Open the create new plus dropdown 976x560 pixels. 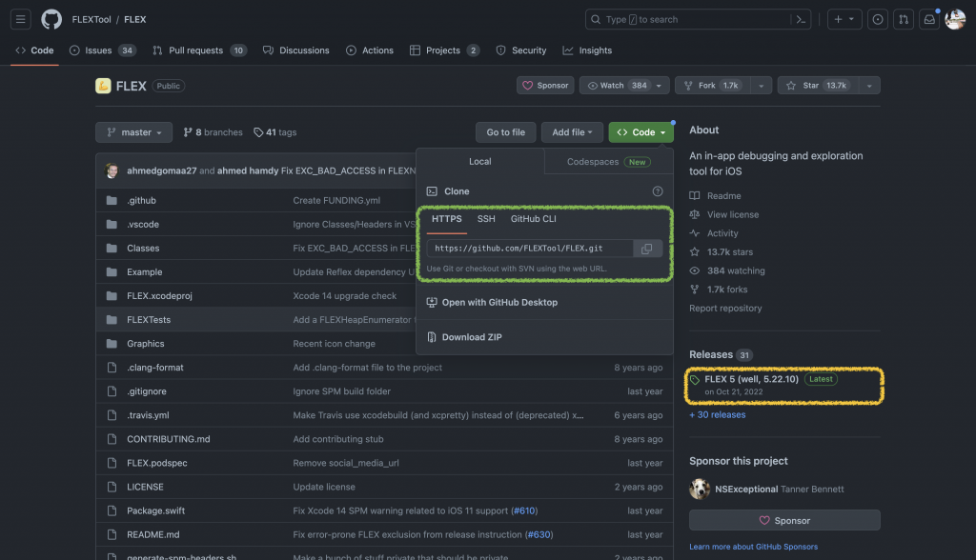coord(844,19)
